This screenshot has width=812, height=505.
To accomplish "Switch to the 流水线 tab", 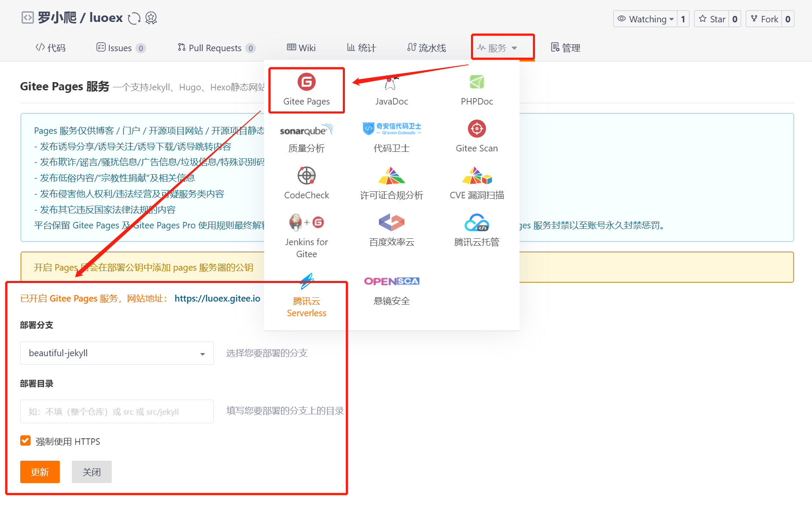I will tap(427, 48).
